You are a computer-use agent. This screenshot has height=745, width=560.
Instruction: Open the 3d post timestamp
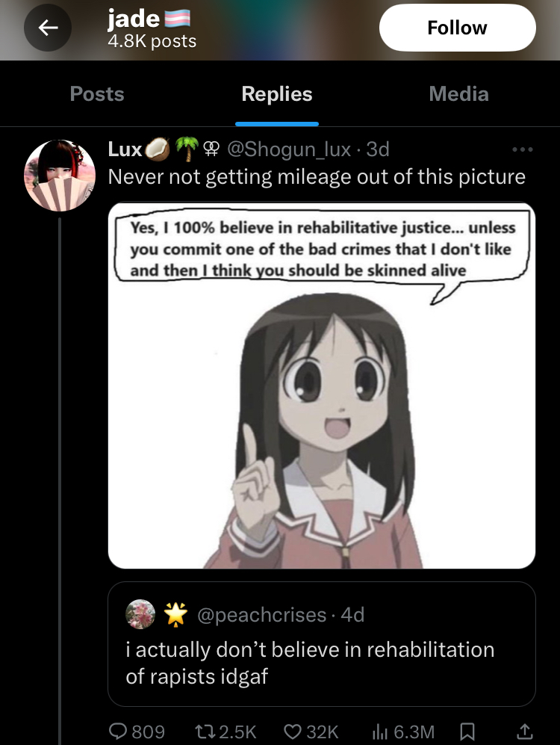378,149
